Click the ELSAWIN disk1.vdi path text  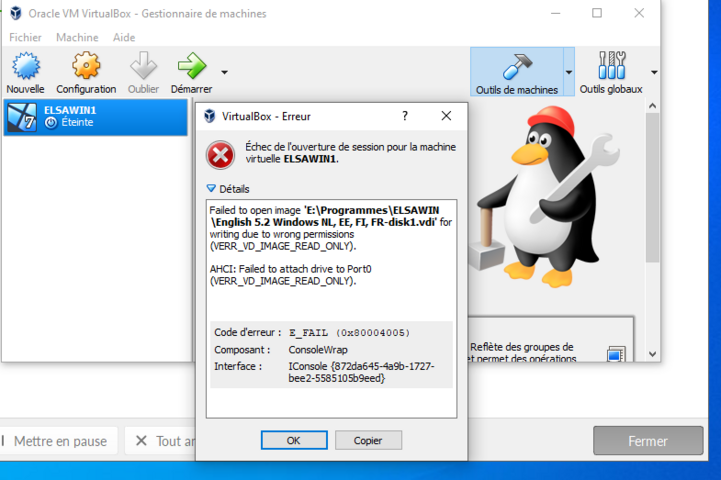[324, 216]
